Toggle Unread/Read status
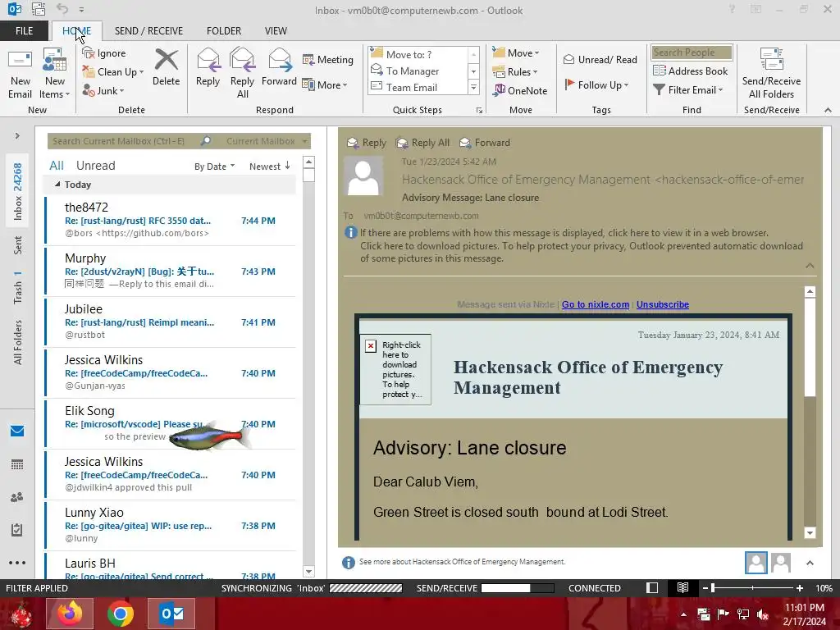This screenshot has height=630, width=840. 600,59
